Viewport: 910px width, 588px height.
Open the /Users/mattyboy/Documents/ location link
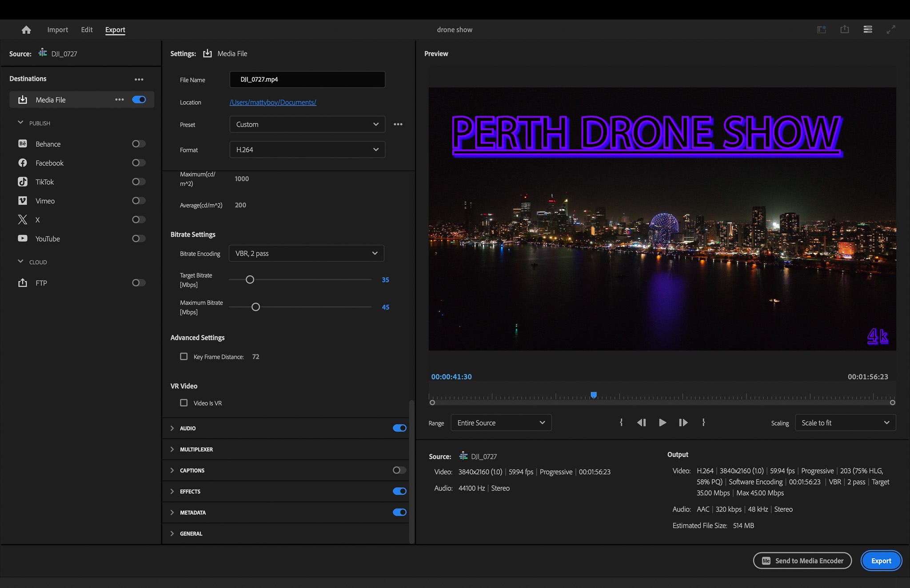coord(273,102)
